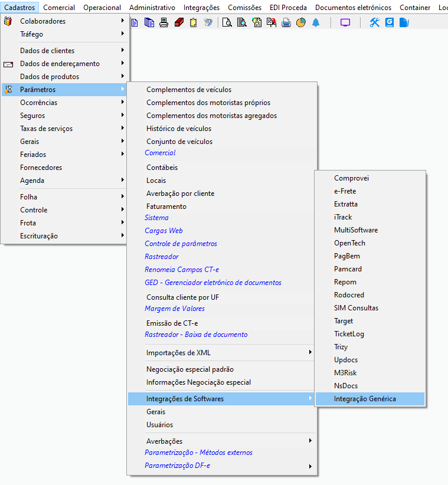This screenshot has width=448, height=485.
Task: Click the documents with red arrow icon
Action: pyautogui.click(x=272, y=22)
